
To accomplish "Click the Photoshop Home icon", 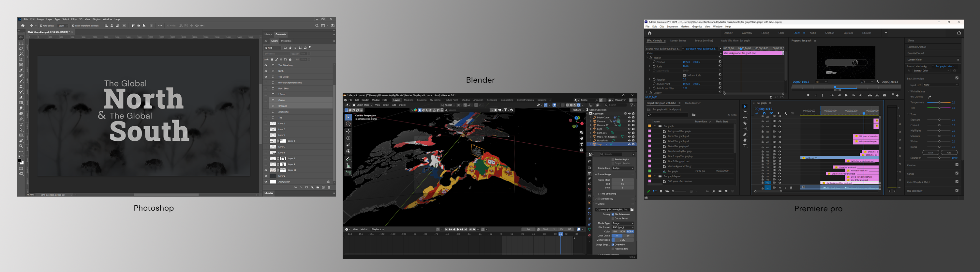I will tap(23, 25).
